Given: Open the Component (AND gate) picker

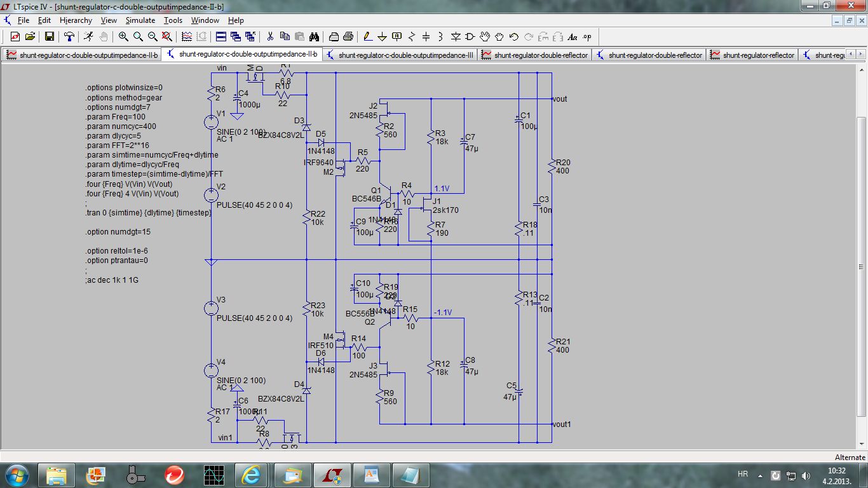Looking at the screenshot, I should click(470, 36).
